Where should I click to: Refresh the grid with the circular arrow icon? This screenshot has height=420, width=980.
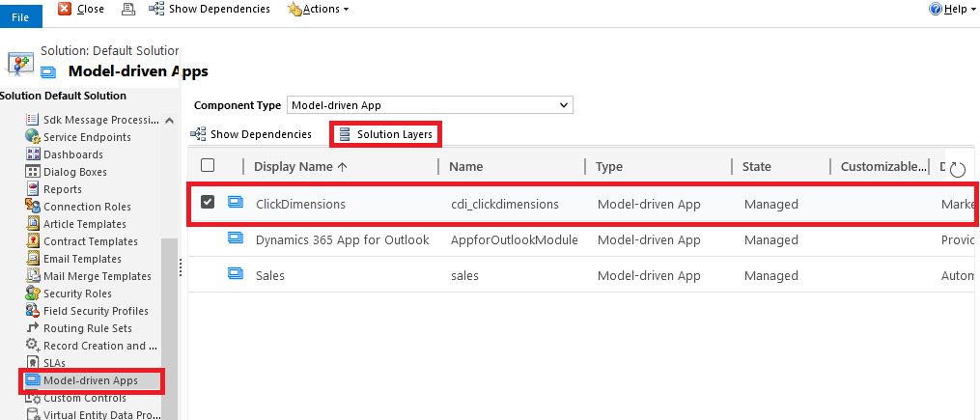tap(958, 169)
